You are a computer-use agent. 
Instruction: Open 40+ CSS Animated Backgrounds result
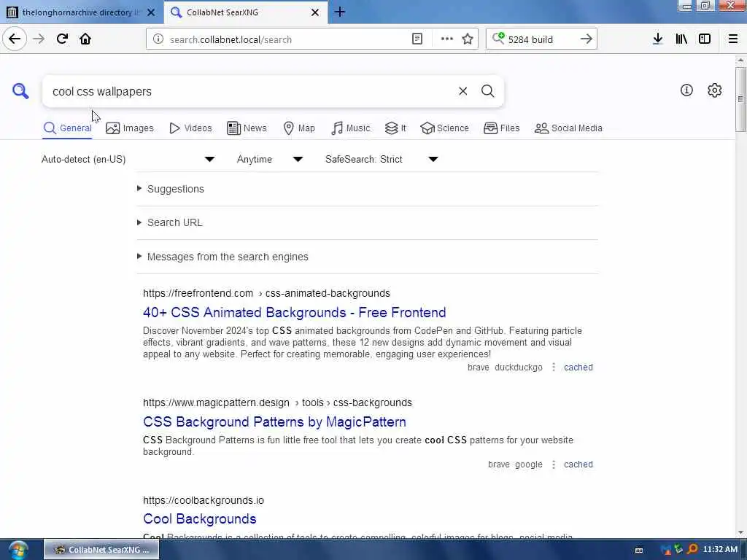click(x=295, y=312)
